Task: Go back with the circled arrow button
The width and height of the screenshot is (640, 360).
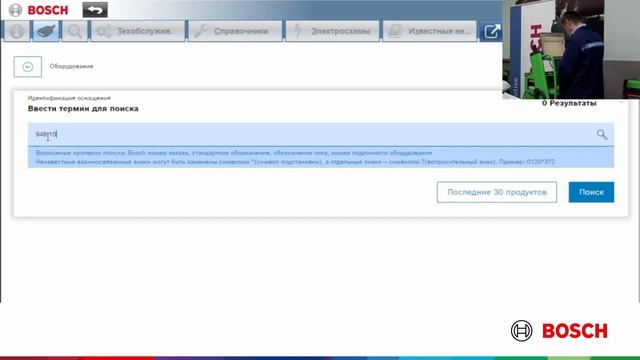Action: click(28, 67)
